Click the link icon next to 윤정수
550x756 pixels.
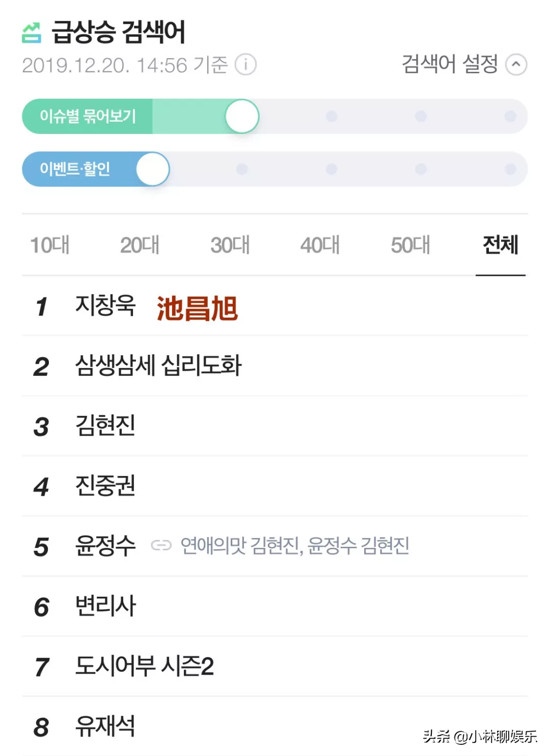161,545
